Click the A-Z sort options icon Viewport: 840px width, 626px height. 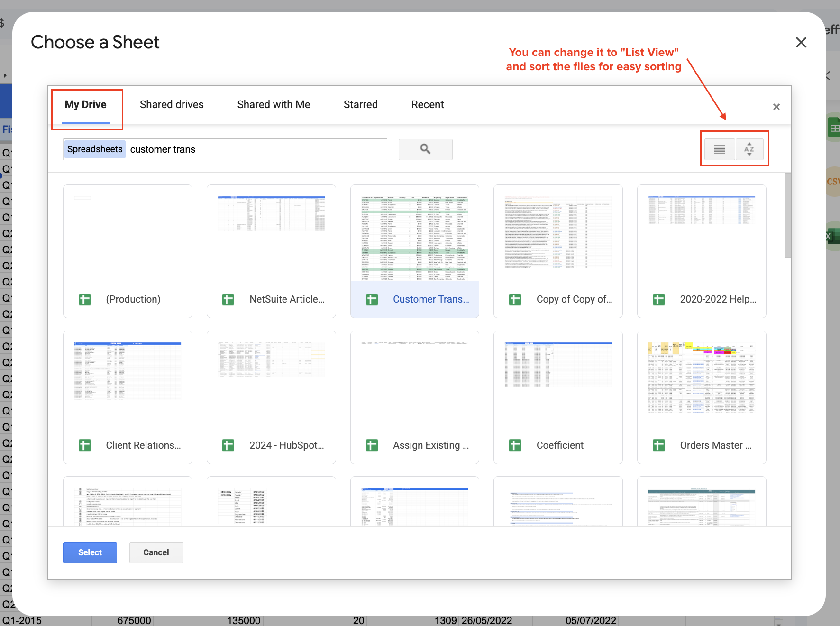tap(749, 149)
